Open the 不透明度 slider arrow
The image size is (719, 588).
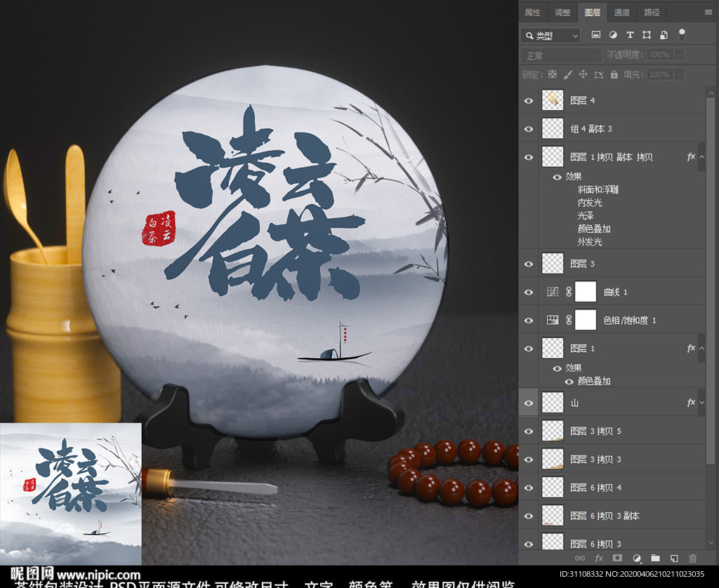[x=680, y=55]
